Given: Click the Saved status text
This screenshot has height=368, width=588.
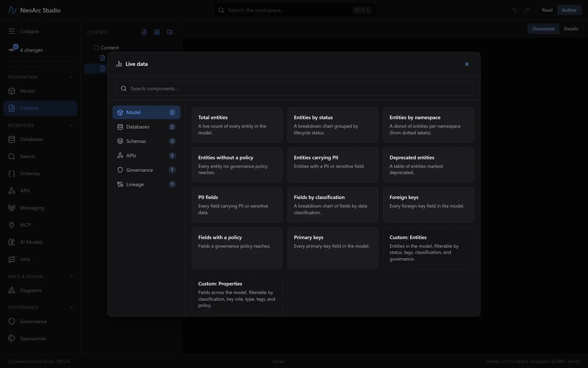Looking at the screenshot, I should pos(278,361).
